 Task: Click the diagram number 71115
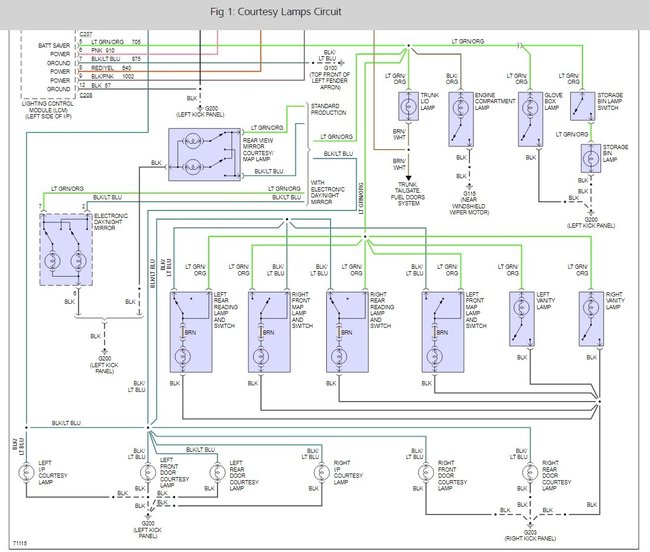pos(17,542)
